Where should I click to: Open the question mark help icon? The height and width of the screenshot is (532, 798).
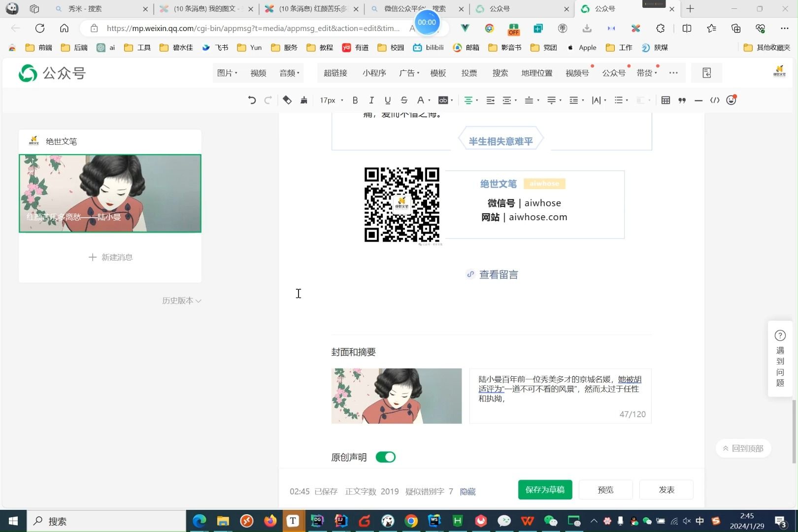780,335
